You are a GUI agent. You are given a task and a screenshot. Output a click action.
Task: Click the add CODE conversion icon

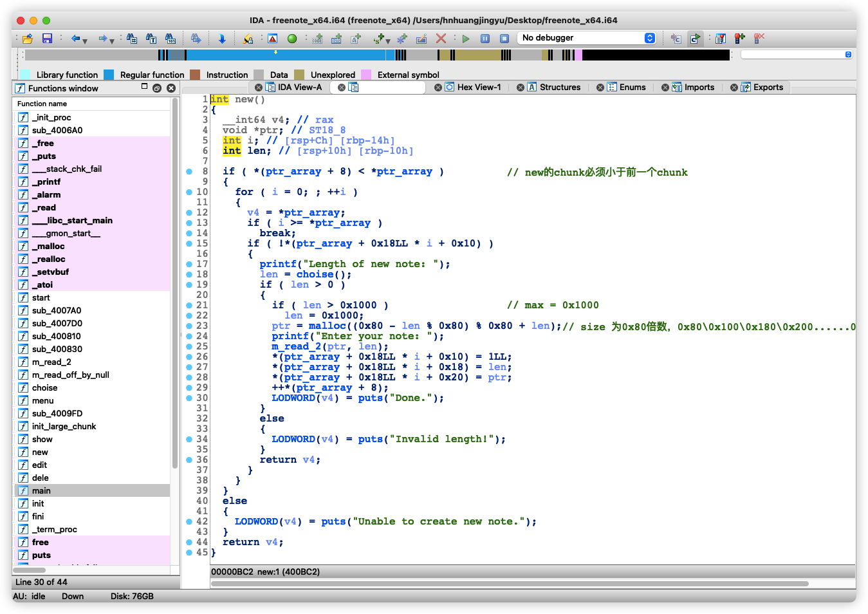(318, 39)
